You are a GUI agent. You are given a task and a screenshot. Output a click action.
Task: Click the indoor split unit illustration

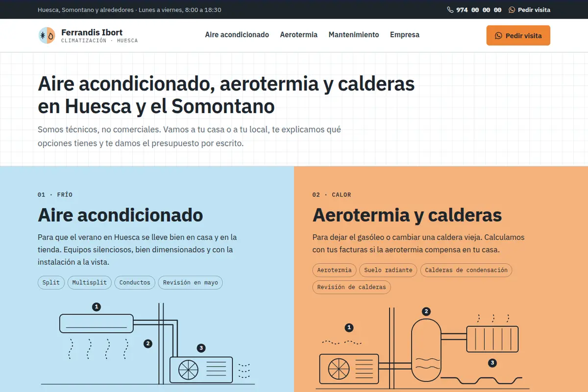pos(97,323)
